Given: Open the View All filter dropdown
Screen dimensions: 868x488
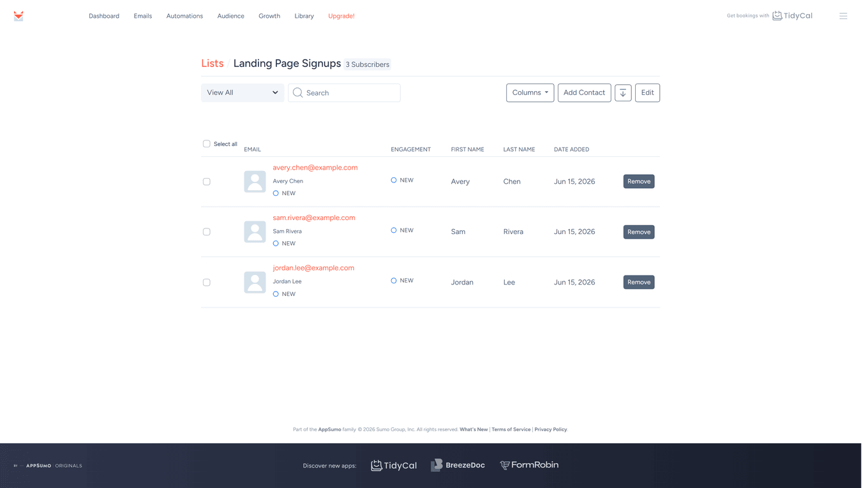Looking at the screenshot, I should click(x=243, y=92).
